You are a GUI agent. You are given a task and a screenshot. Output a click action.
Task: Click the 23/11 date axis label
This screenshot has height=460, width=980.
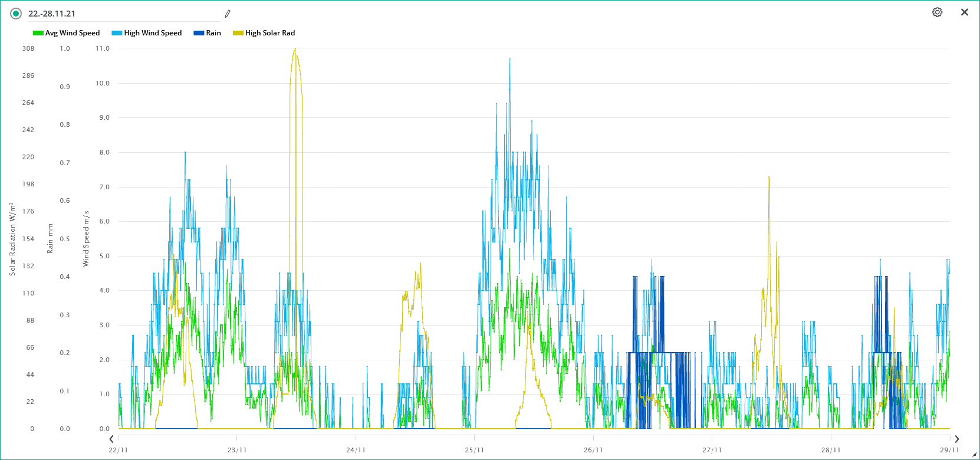pyautogui.click(x=237, y=450)
